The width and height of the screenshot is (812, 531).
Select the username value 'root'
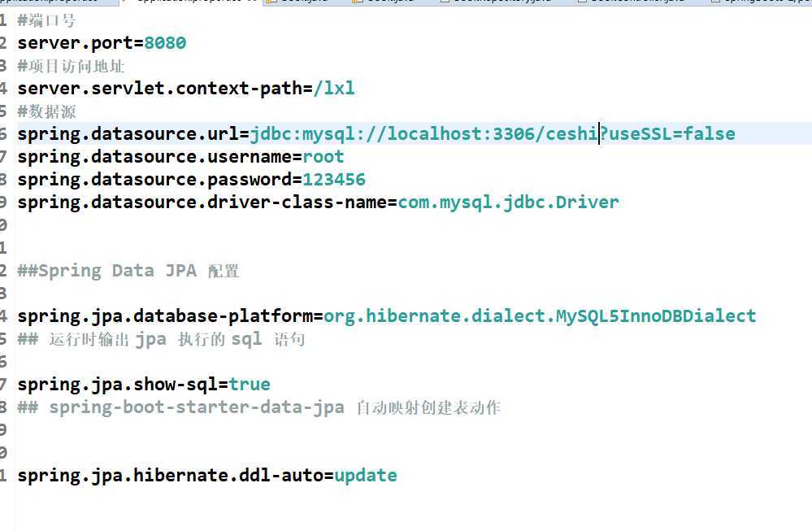click(x=323, y=157)
